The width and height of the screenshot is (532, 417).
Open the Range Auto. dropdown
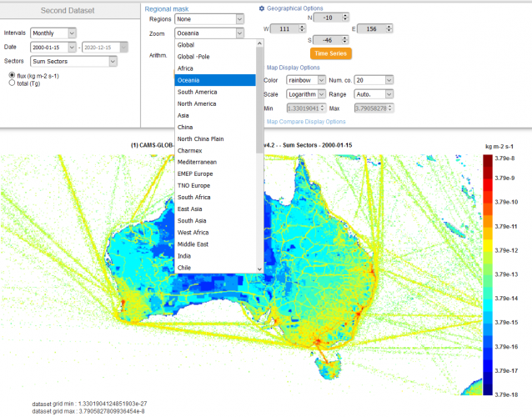click(x=374, y=94)
